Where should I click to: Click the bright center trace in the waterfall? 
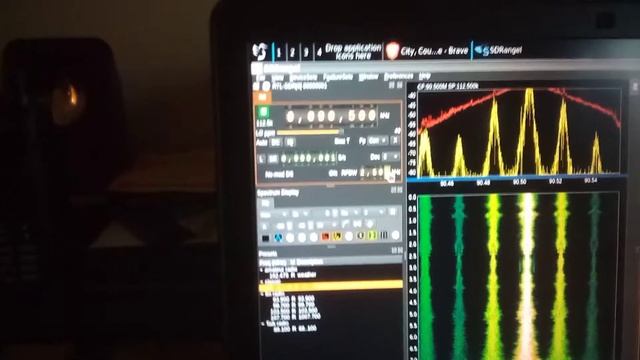click(528, 276)
